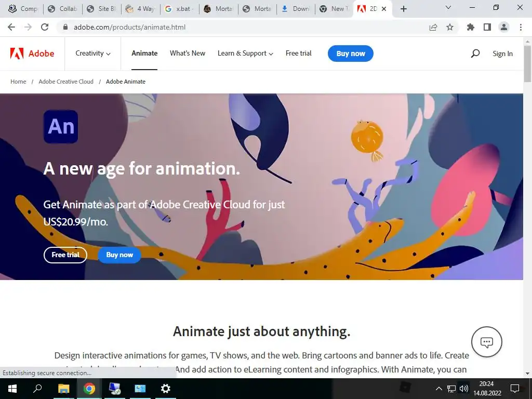The image size is (532, 399).
Task: Switch to the Down downloads tab
Action: tap(296, 9)
